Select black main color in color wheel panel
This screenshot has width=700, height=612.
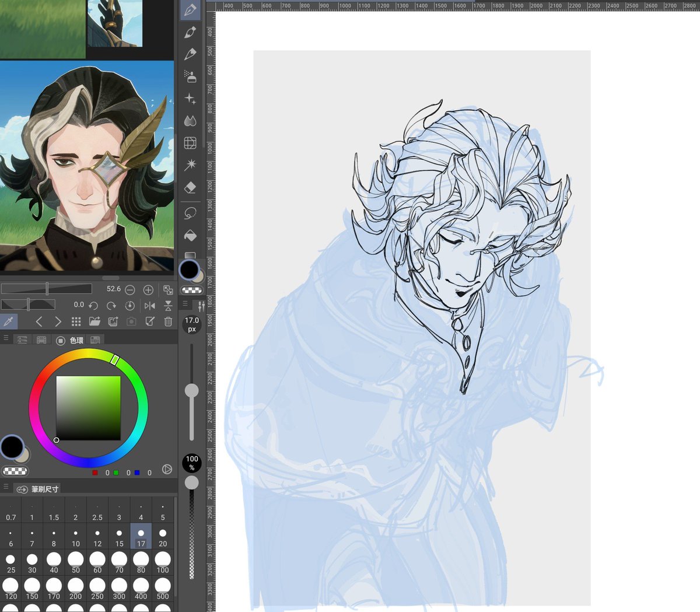12,447
